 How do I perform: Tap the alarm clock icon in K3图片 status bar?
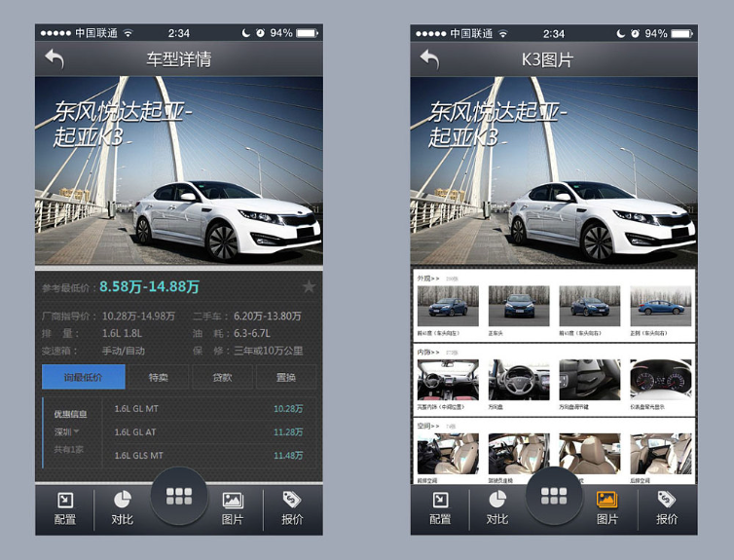pyautogui.click(x=636, y=34)
